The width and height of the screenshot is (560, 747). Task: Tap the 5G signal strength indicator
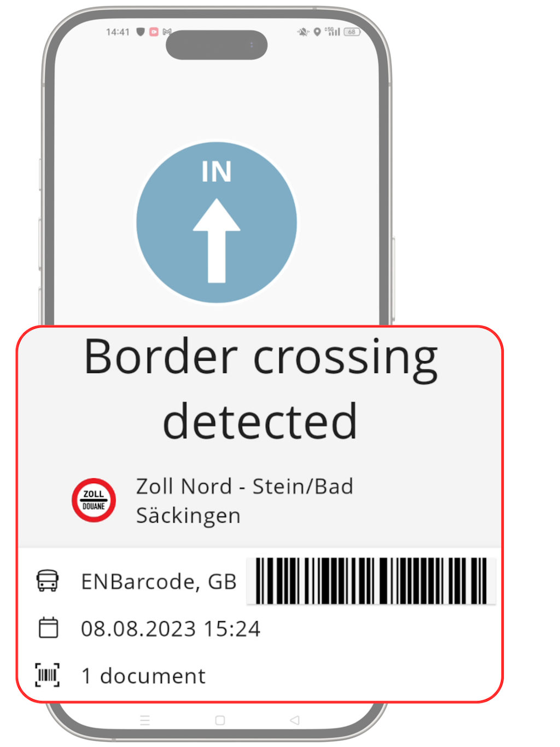coord(332,32)
